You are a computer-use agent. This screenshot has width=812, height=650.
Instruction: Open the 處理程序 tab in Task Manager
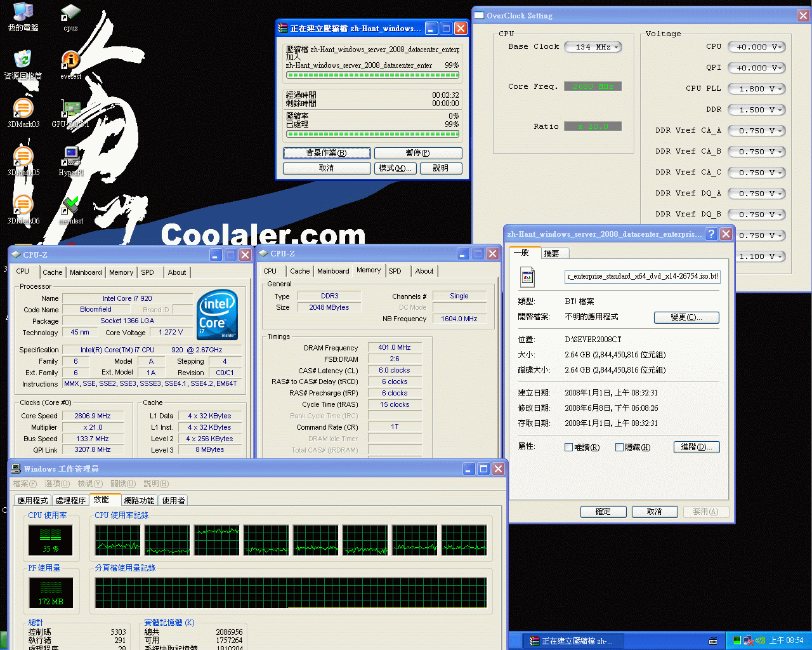(70, 501)
